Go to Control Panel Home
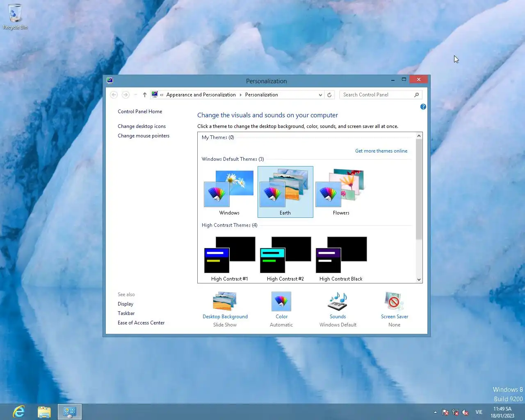525x420 pixels. pos(140,112)
